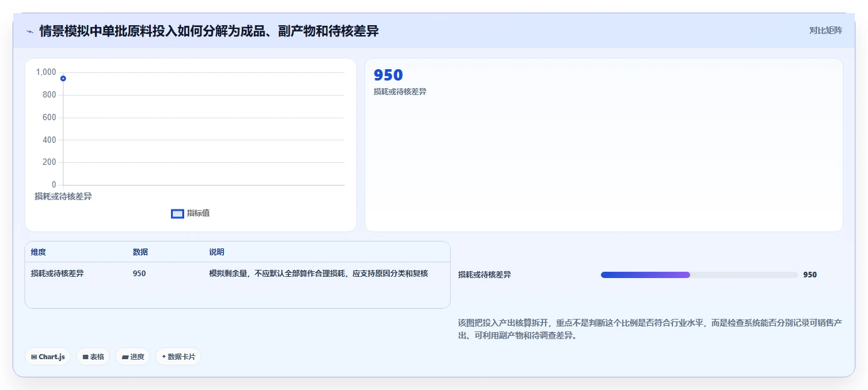Image resolution: width=868 pixels, height=390 pixels.
Task: Click the table description starting with 模拟剩余量
Action: [319, 274]
